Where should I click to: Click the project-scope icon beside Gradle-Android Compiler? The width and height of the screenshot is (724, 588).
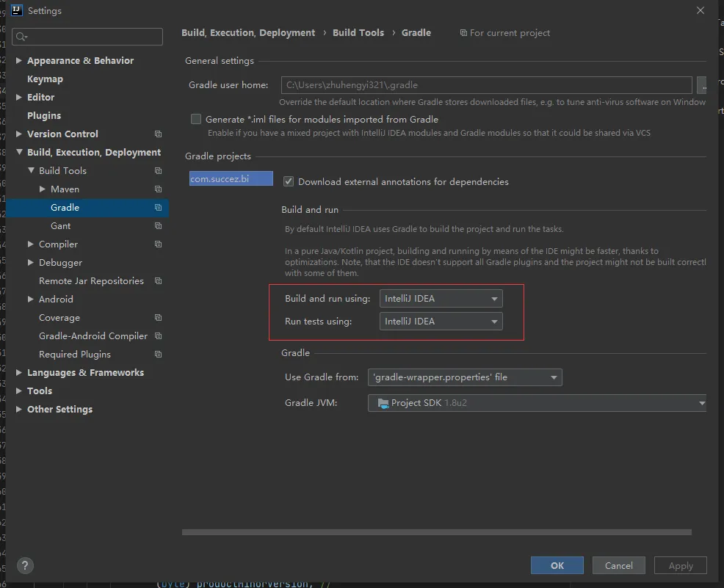pos(158,336)
